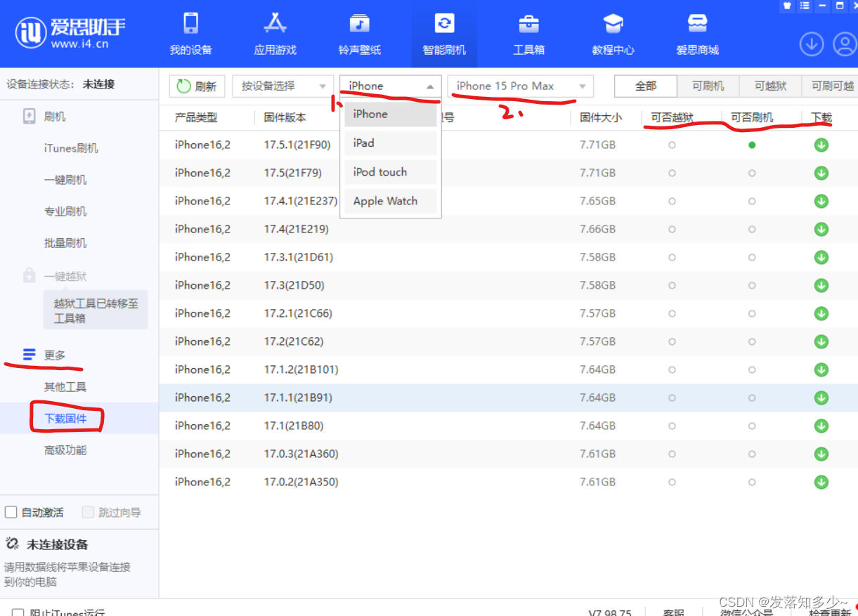Switch to the 可刷机 filter tab
This screenshot has width=858, height=616.
708,86
